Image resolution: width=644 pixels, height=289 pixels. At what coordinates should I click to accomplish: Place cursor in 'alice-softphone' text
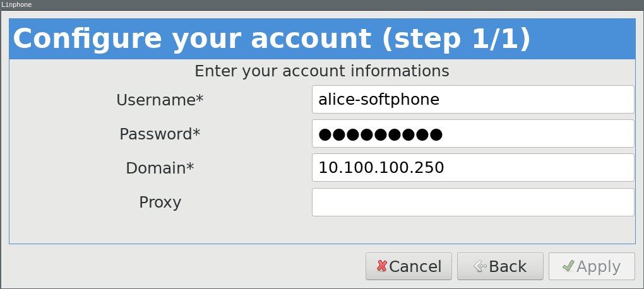coord(379,100)
